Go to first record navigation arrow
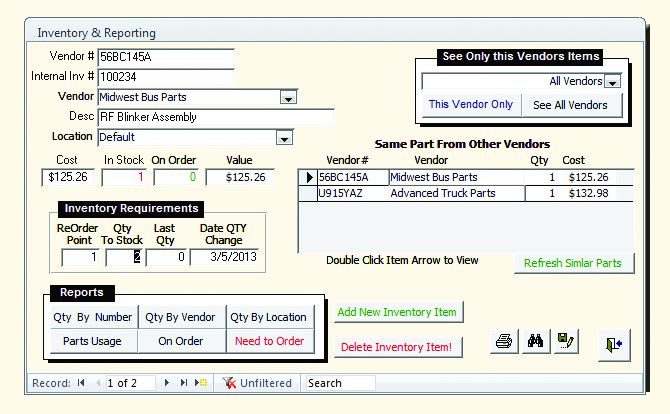This screenshot has width=670, height=414. point(81,383)
